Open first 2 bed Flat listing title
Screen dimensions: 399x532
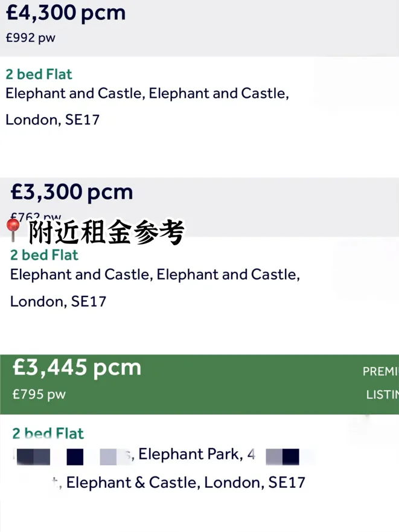[39, 74]
